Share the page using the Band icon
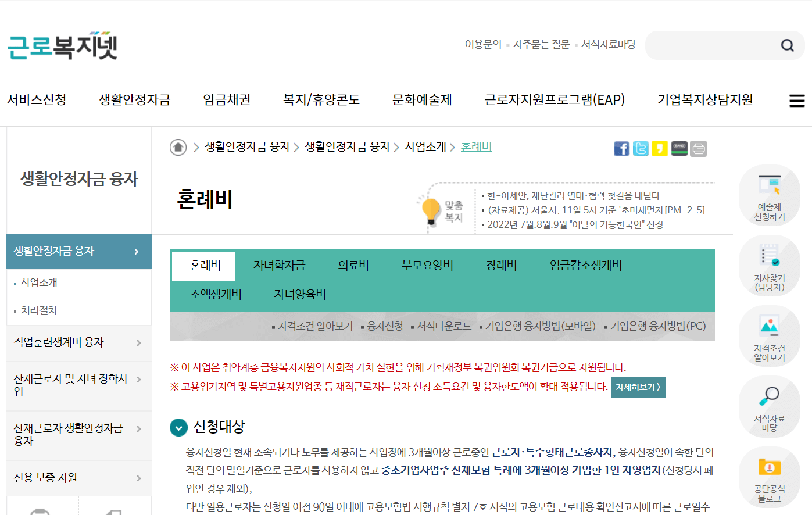 click(679, 148)
